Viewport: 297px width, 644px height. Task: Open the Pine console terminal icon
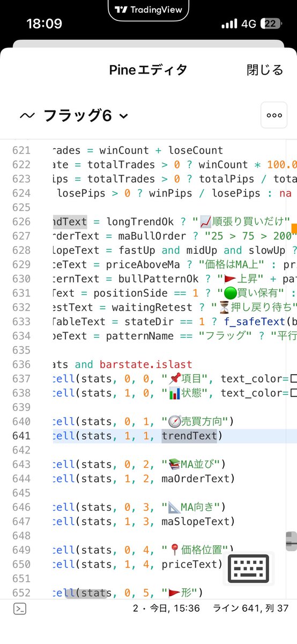(20, 609)
